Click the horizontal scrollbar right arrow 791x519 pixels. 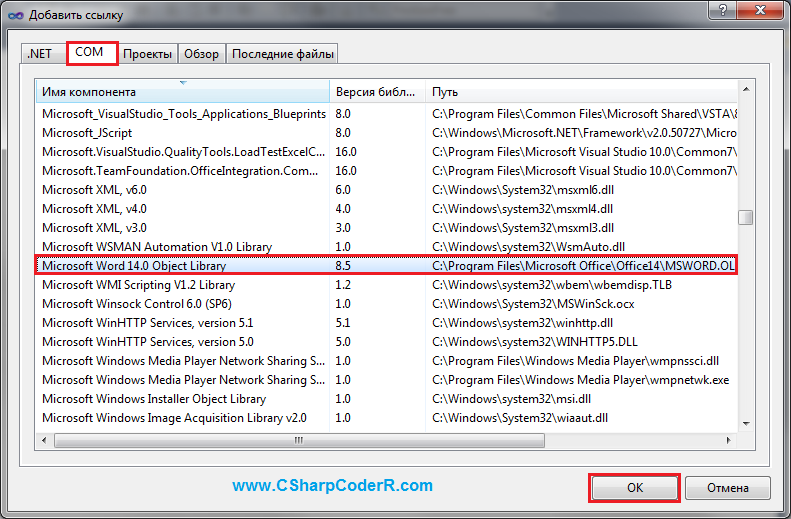click(x=728, y=440)
